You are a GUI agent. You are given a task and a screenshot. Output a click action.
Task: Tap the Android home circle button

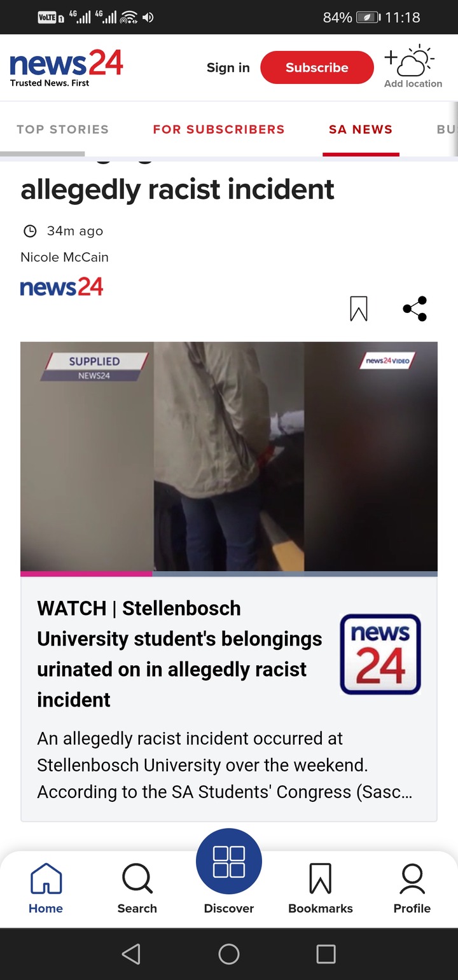(229, 954)
